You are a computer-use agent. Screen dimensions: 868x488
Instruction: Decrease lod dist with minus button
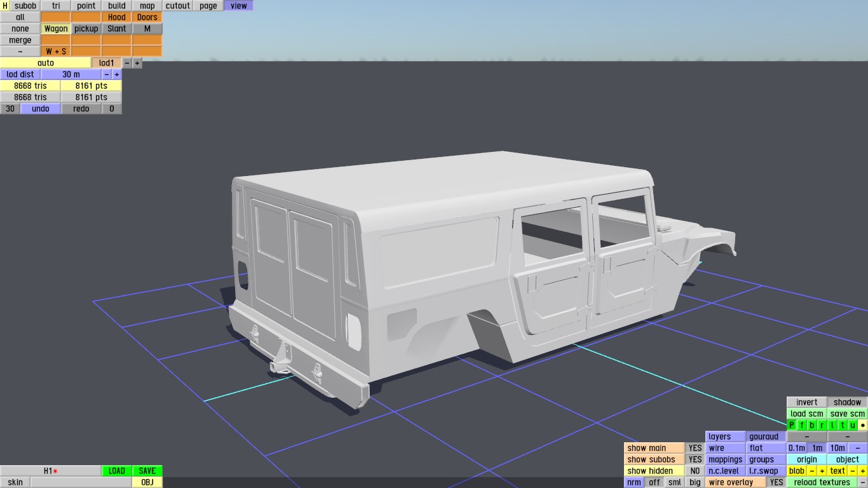tap(107, 74)
